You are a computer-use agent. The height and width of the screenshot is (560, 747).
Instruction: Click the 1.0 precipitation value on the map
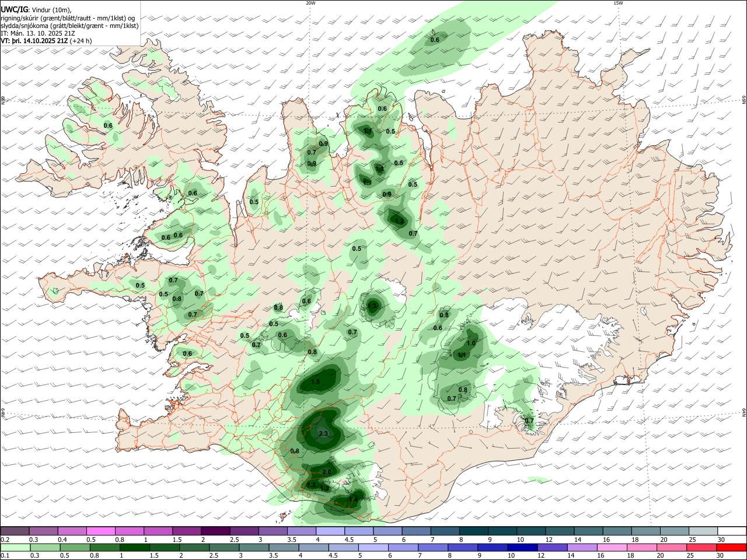click(x=472, y=344)
